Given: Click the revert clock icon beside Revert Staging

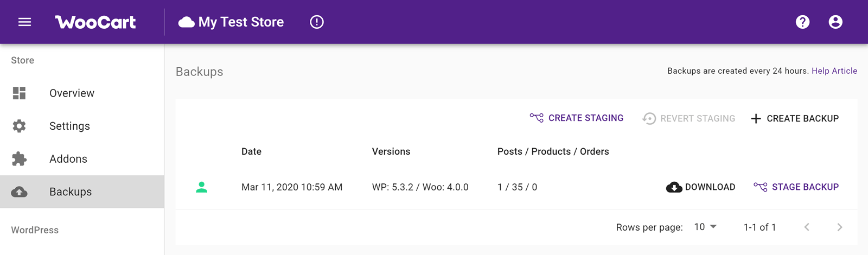Looking at the screenshot, I should (x=649, y=118).
